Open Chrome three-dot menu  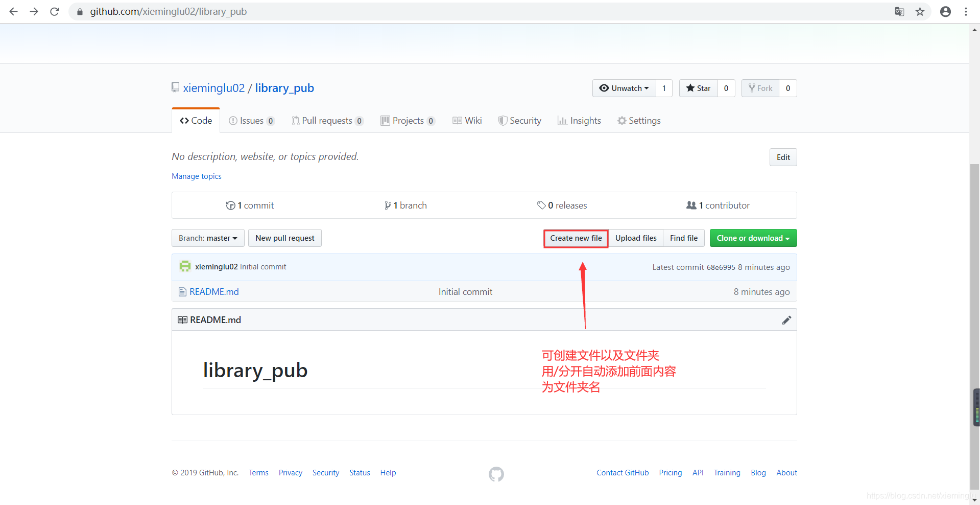[966, 11]
